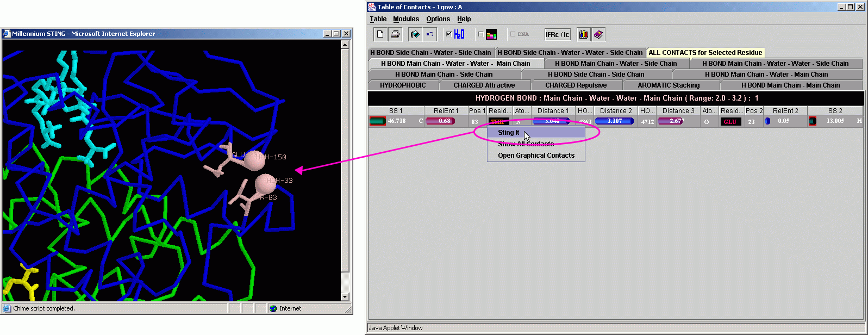The width and height of the screenshot is (868, 335).
Task: Click the '13.005' value in SS 2 column
Action: [x=835, y=121]
